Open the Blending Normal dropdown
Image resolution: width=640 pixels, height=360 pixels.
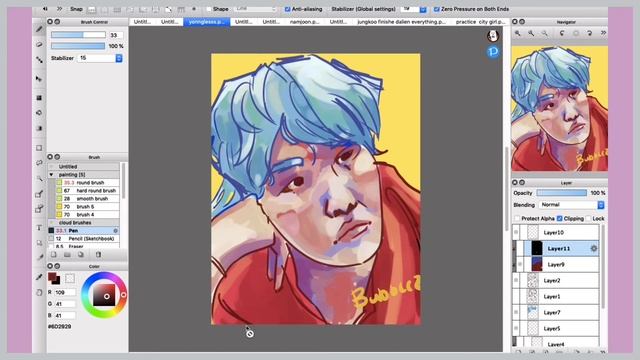click(601, 205)
